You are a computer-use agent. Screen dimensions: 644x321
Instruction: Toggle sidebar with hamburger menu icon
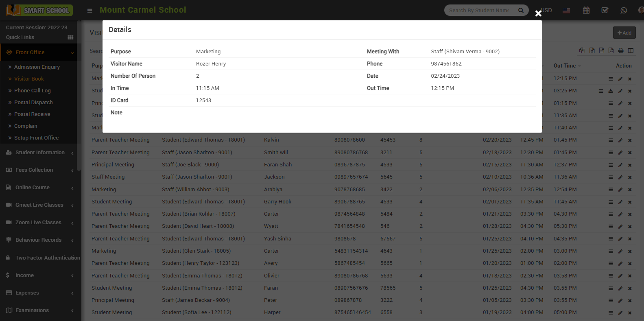point(90,11)
